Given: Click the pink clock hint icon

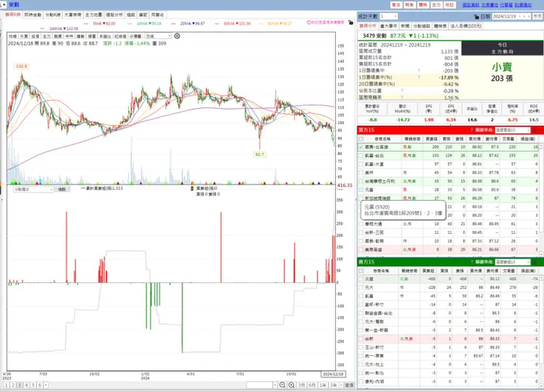Looking at the screenshot, I should pos(309,22).
